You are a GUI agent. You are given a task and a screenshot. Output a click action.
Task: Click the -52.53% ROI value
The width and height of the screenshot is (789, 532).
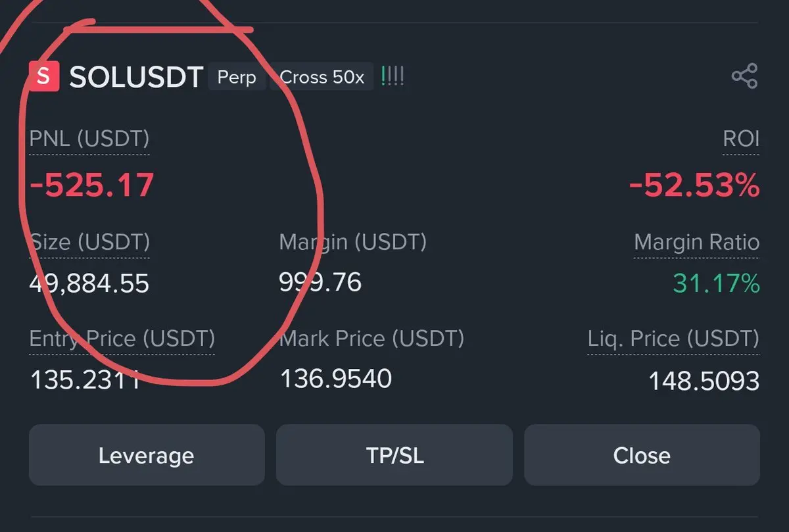click(694, 186)
